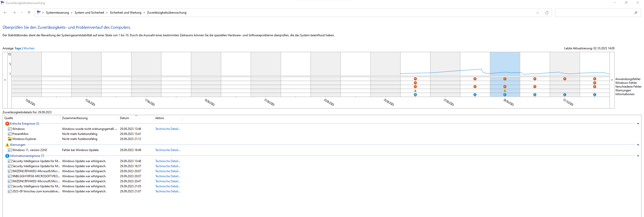The width and height of the screenshot is (644, 217).
Task: Click Zuverlässigkeitsüberwachung breadcrumb
Action: point(167,13)
